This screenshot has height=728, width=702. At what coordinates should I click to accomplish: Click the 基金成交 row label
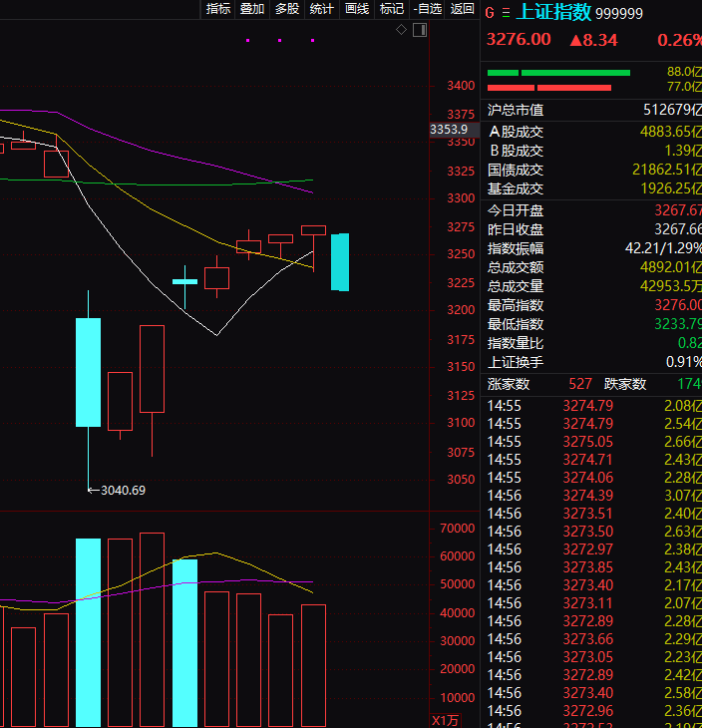pyautogui.click(x=516, y=188)
